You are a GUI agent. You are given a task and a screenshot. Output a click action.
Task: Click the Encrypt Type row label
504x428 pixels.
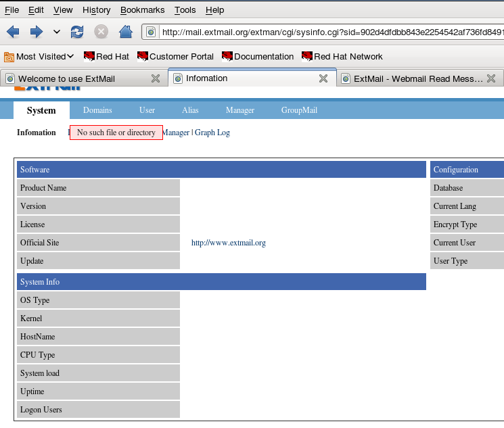click(x=467, y=224)
